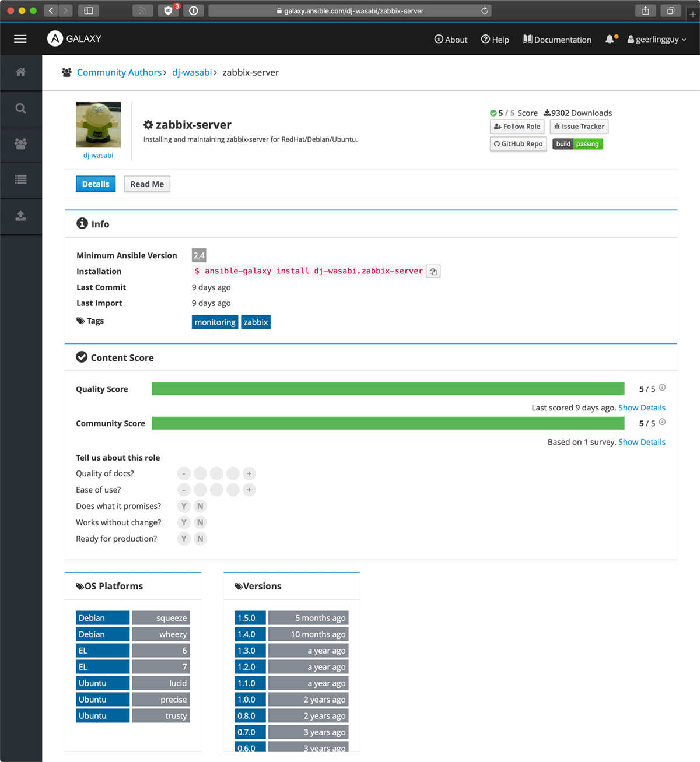Open the Help menu item
This screenshot has width=700, height=762.
click(x=495, y=40)
